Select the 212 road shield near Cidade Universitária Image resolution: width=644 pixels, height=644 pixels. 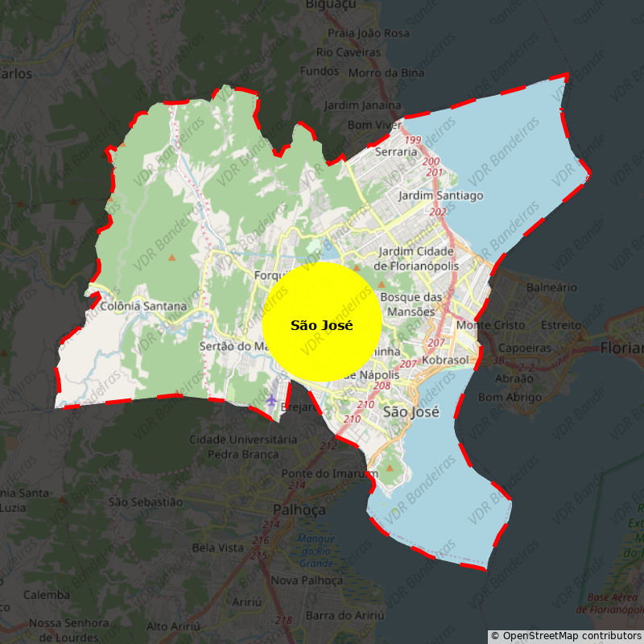[x=328, y=444]
